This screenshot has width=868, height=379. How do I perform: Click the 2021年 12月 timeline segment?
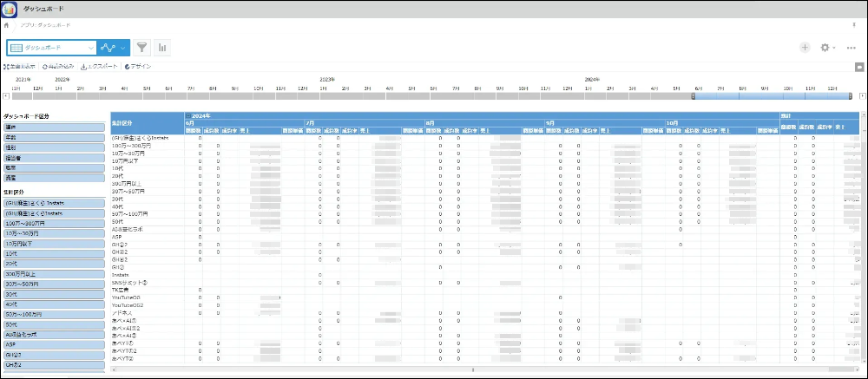click(x=43, y=95)
